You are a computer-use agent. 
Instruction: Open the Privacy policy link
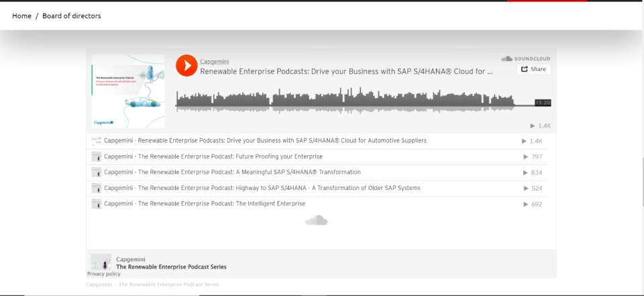104,274
